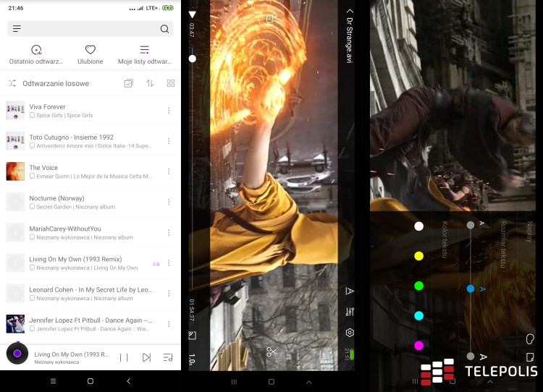Tap the search magnifier icon
The image size is (543, 392).
click(164, 29)
